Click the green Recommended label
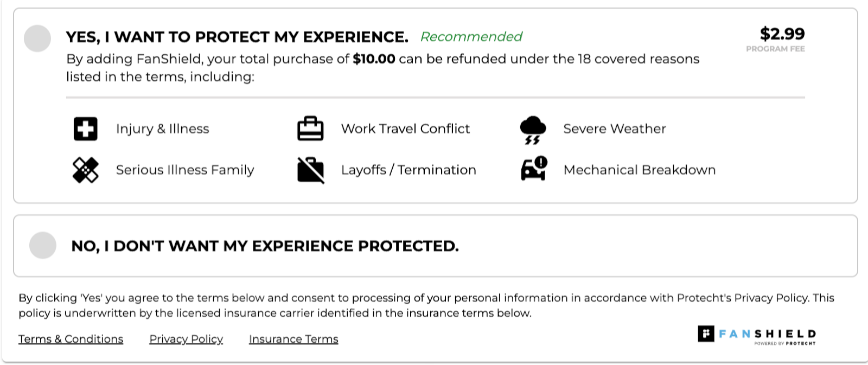Screen dimensions: 868x365 click(471, 37)
